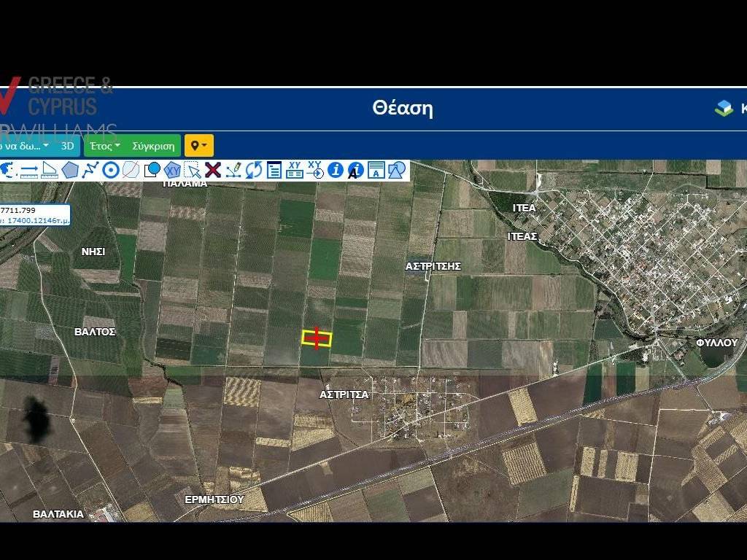This screenshot has height=560, width=747.
Task: Toggle the go-to XY coordinate tool
Action: coord(316,171)
